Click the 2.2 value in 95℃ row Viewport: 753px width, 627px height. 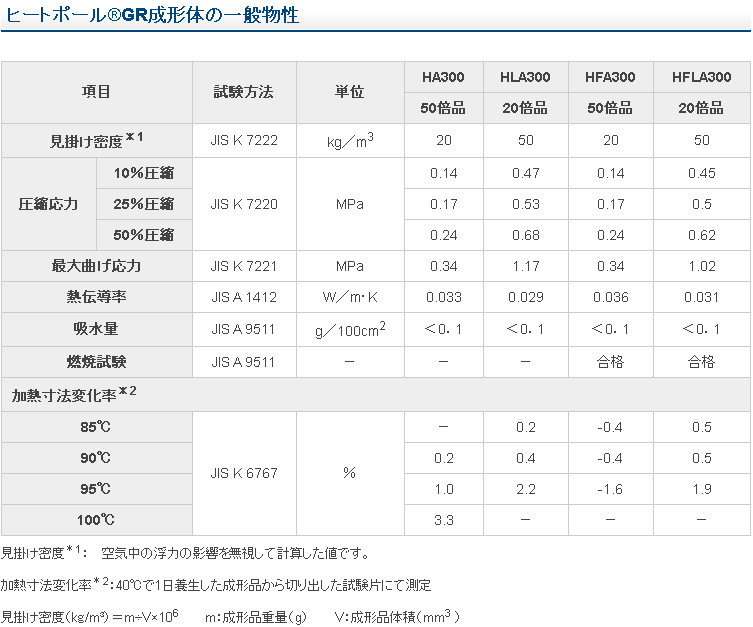(x=525, y=489)
